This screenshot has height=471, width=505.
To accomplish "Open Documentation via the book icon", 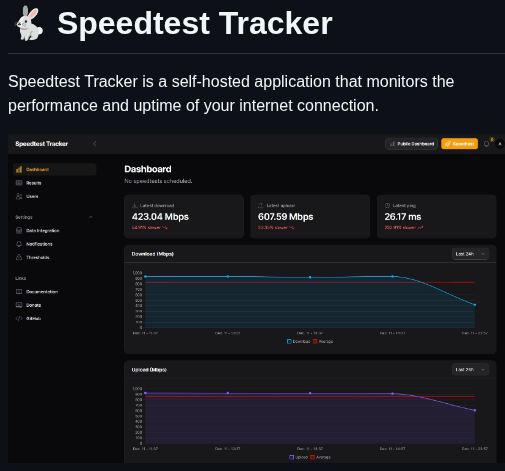I will tap(19, 292).
